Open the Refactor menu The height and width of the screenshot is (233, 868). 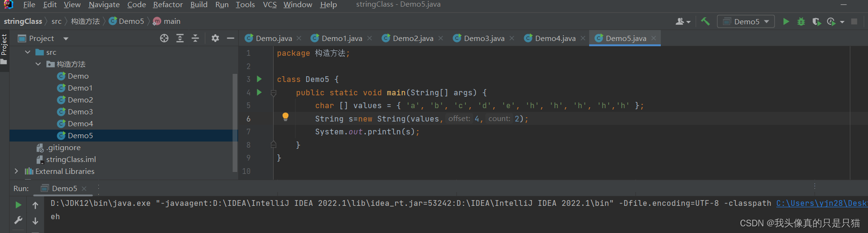coord(168,5)
